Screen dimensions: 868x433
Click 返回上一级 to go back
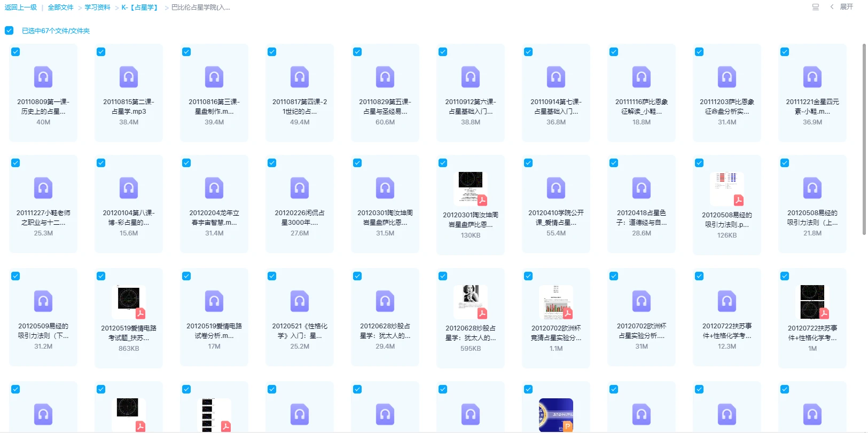[21, 7]
